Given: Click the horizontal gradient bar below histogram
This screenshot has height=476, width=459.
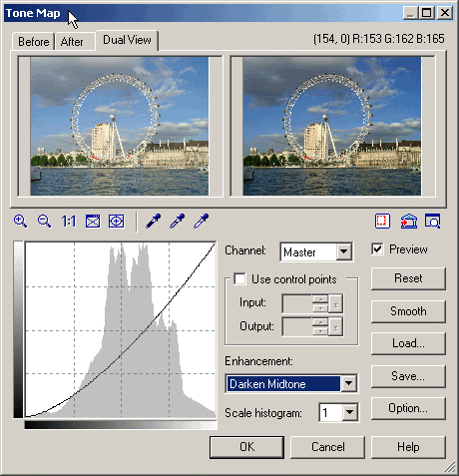Looking at the screenshot, I should 121,425.
